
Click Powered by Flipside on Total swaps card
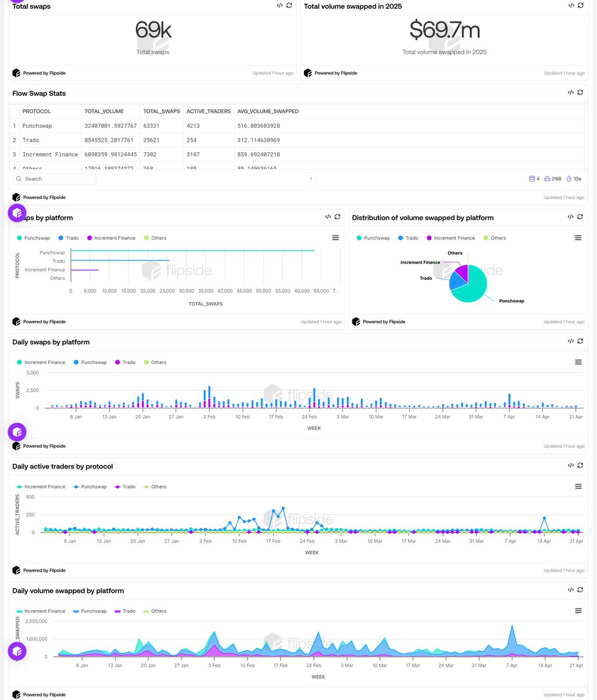pyautogui.click(x=40, y=72)
